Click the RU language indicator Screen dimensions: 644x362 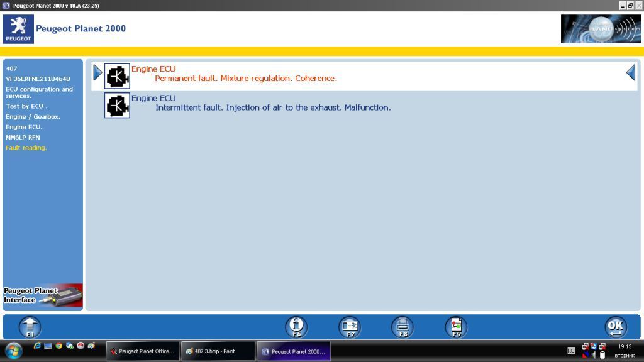pyautogui.click(x=571, y=351)
